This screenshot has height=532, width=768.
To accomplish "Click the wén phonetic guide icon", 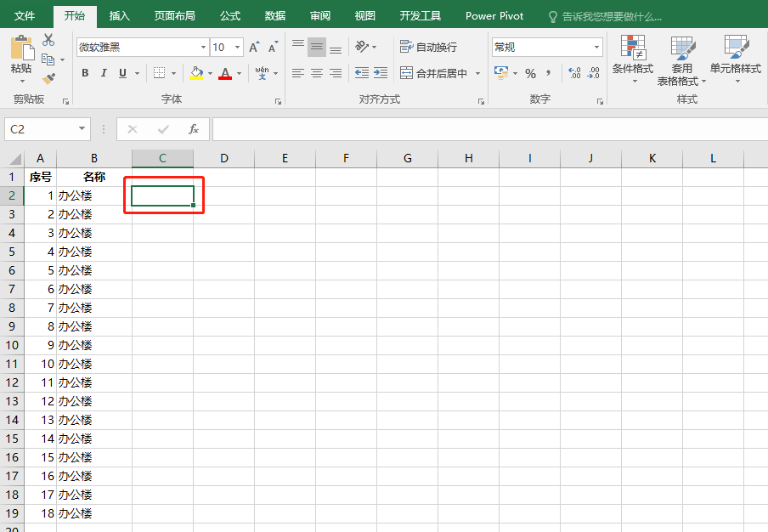I will tap(262, 73).
